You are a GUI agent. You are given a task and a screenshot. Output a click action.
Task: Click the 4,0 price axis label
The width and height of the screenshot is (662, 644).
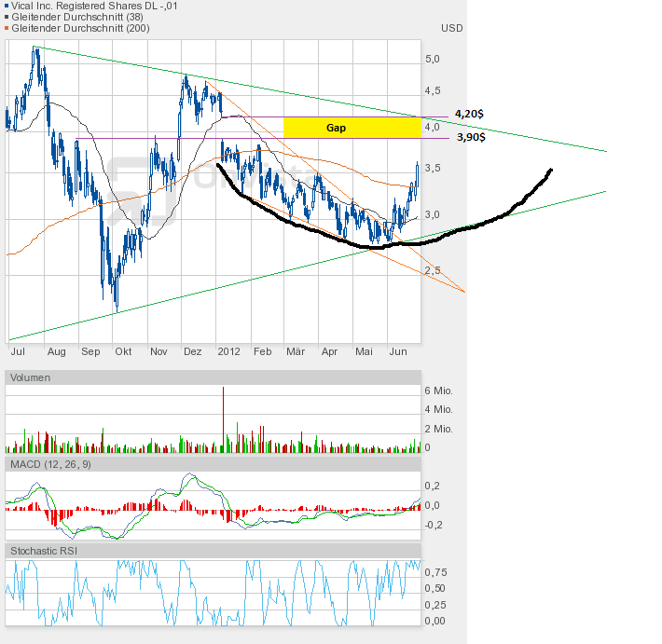(x=433, y=127)
